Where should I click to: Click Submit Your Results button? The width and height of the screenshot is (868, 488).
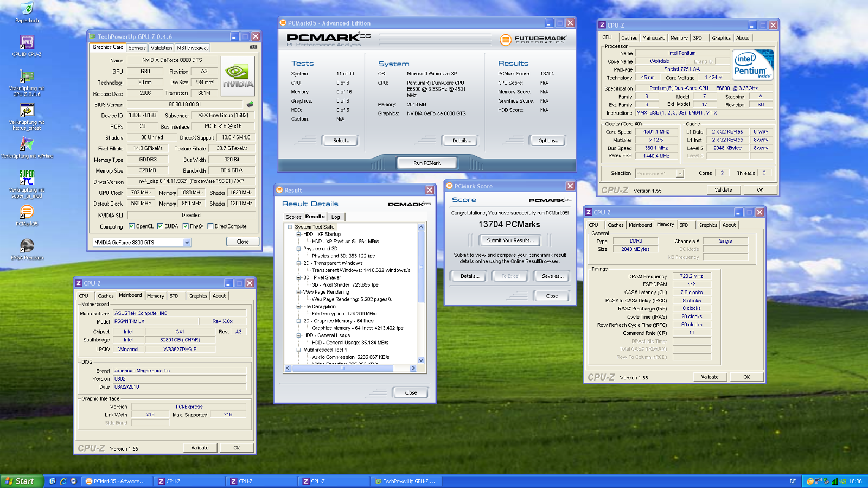(510, 240)
